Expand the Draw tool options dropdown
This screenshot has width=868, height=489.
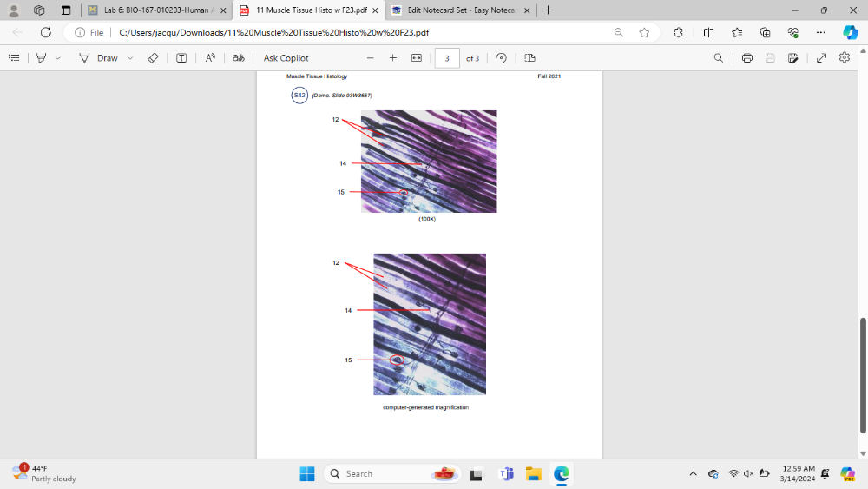point(130,58)
